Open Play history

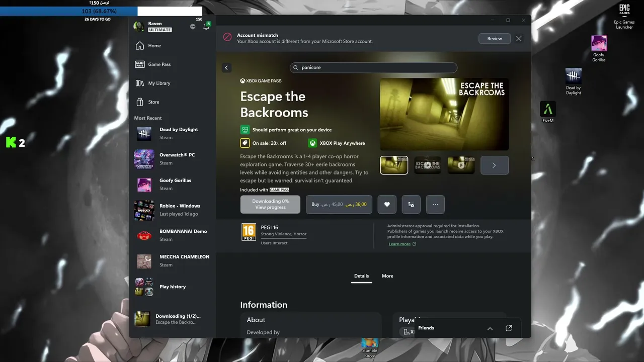[x=172, y=287]
